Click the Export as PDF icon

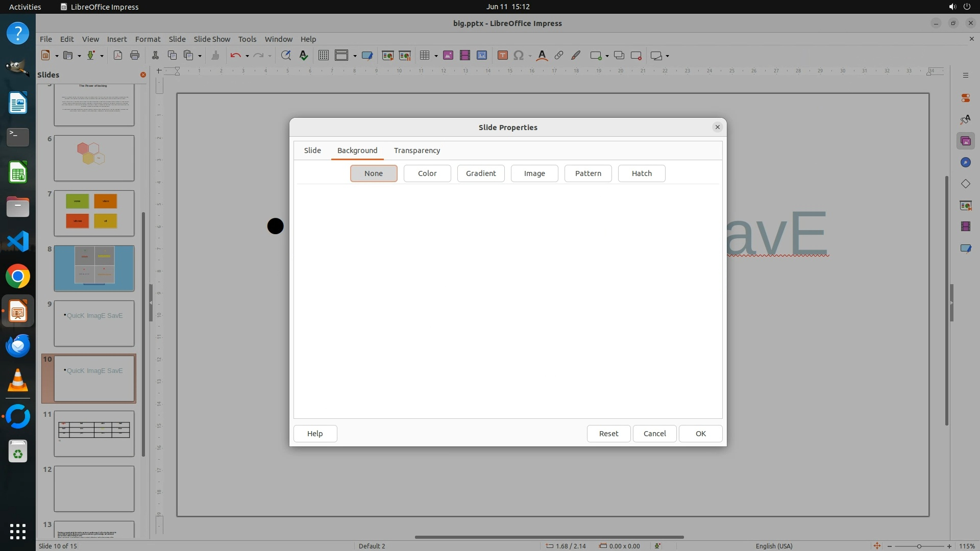(118, 56)
